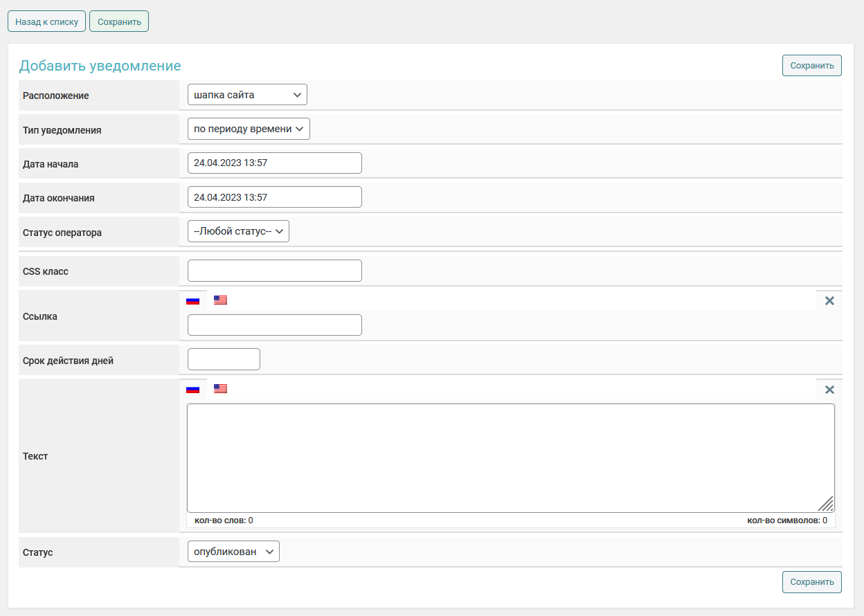Select Russian flag in Текст field
This screenshot has height=616, width=864.
(x=192, y=389)
